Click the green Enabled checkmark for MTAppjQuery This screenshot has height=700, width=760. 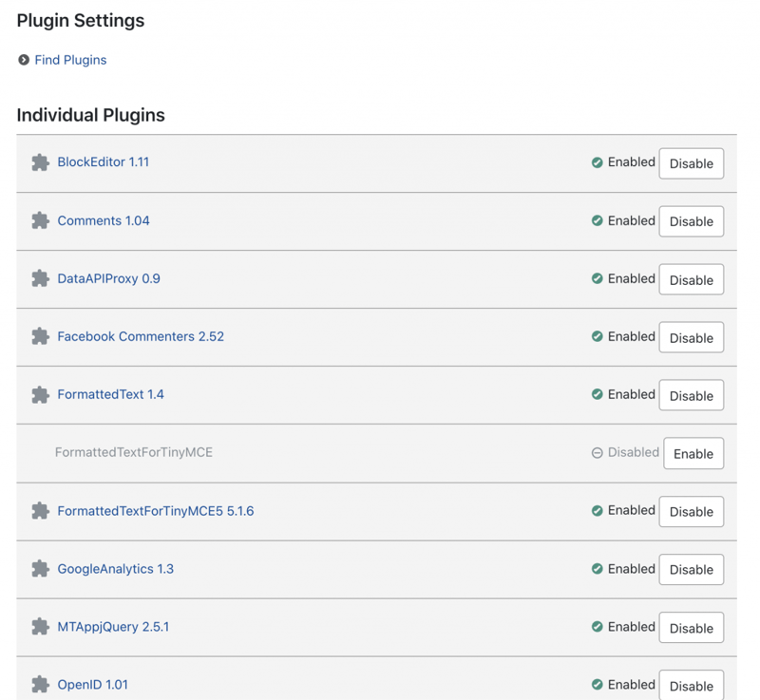coord(597,627)
